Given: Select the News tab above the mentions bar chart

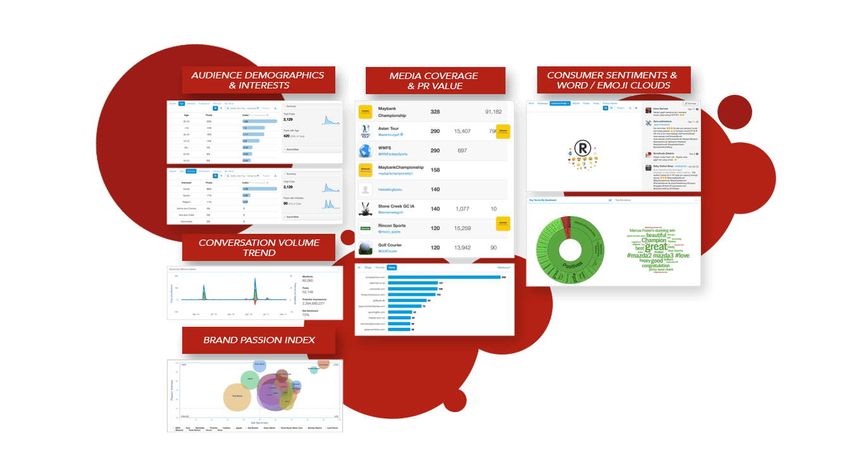Looking at the screenshot, I should tap(392, 267).
